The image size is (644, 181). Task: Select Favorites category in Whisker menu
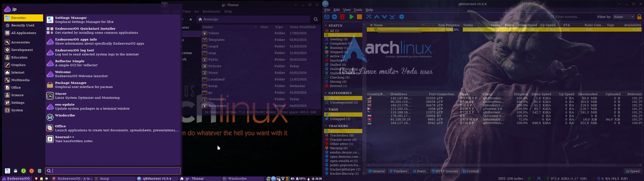click(23, 18)
